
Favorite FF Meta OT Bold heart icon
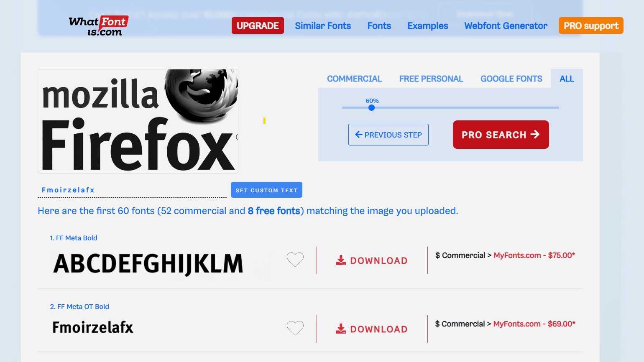(295, 328)
